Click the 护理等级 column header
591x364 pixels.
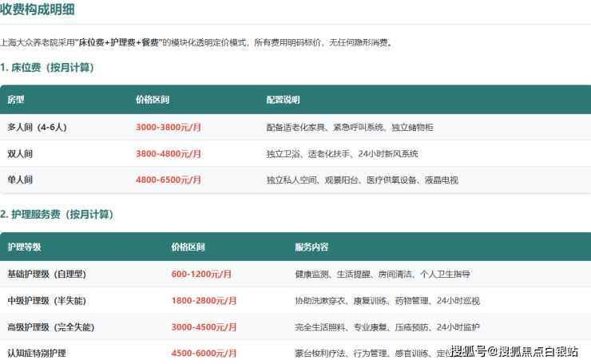click(24, 247)
